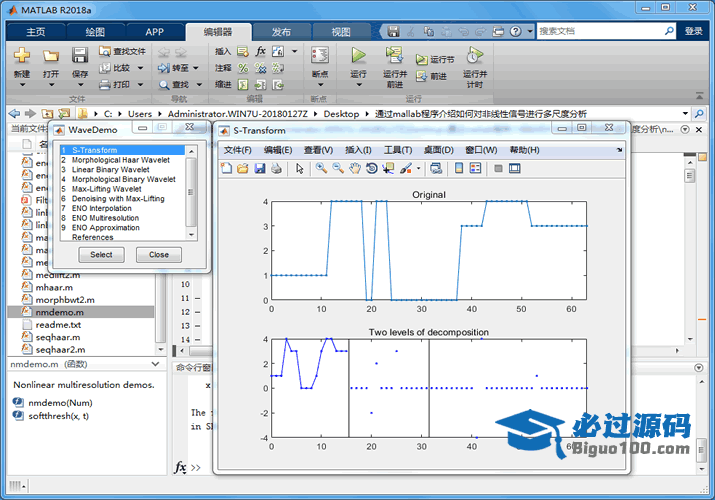Viewport: 715px width, 500px height.
Task: Click the Compare (比较) icon
Action: (x=105, y=68)
